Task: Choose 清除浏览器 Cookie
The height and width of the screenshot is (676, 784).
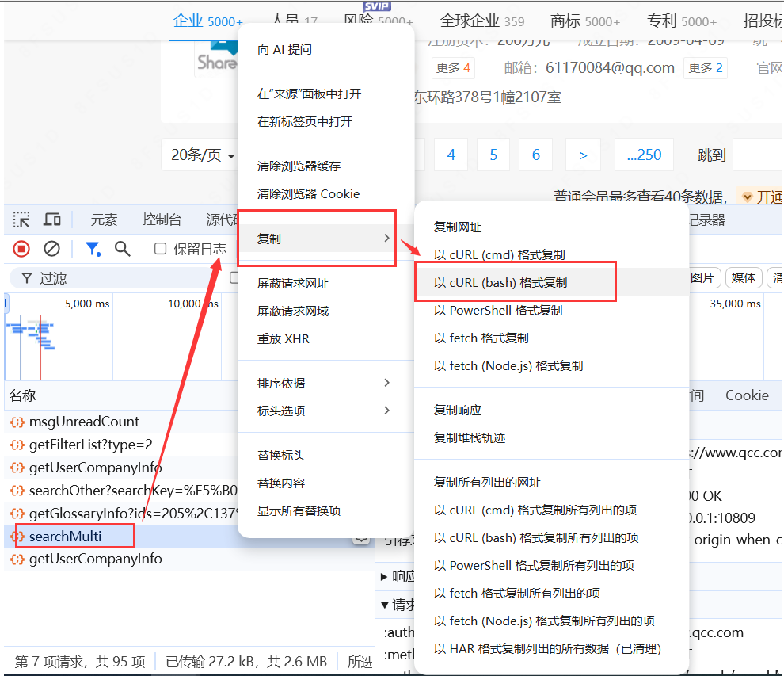Action: coord(308,193)
